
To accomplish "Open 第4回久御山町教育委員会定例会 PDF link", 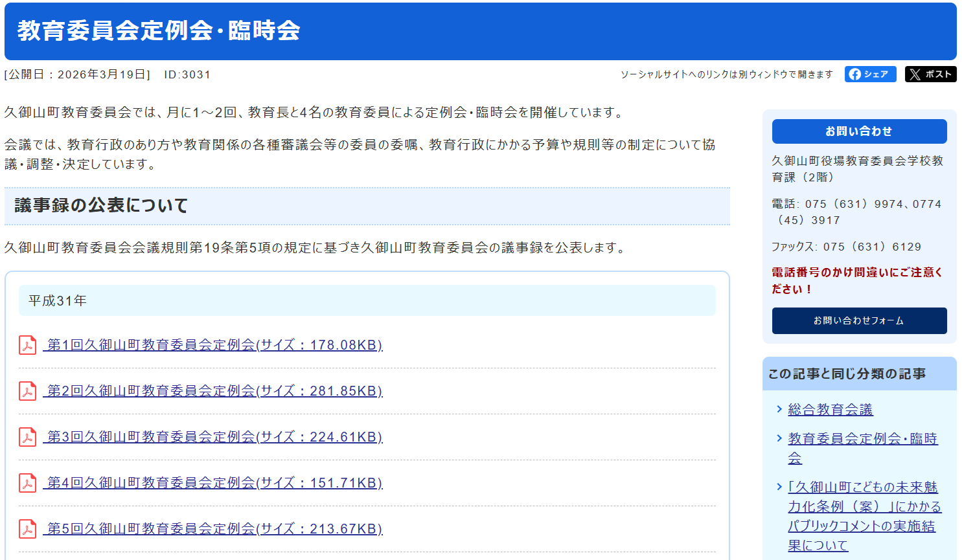I will (214, 483).
